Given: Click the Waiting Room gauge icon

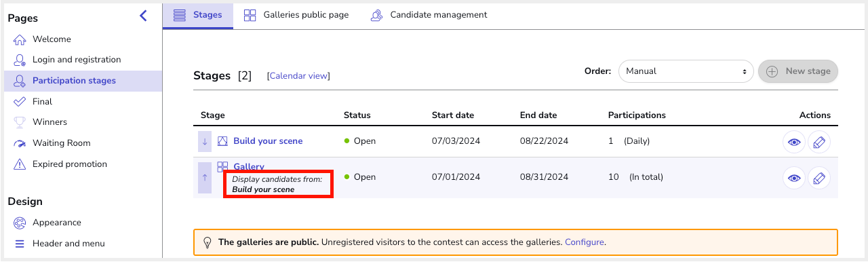Looking at the screenshot, I should tap(20, 143).
